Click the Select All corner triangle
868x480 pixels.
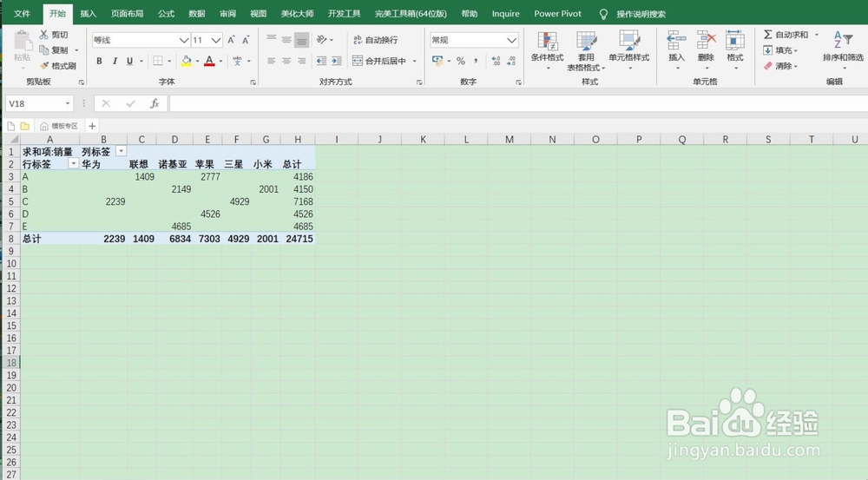click(x=13, y=140)
